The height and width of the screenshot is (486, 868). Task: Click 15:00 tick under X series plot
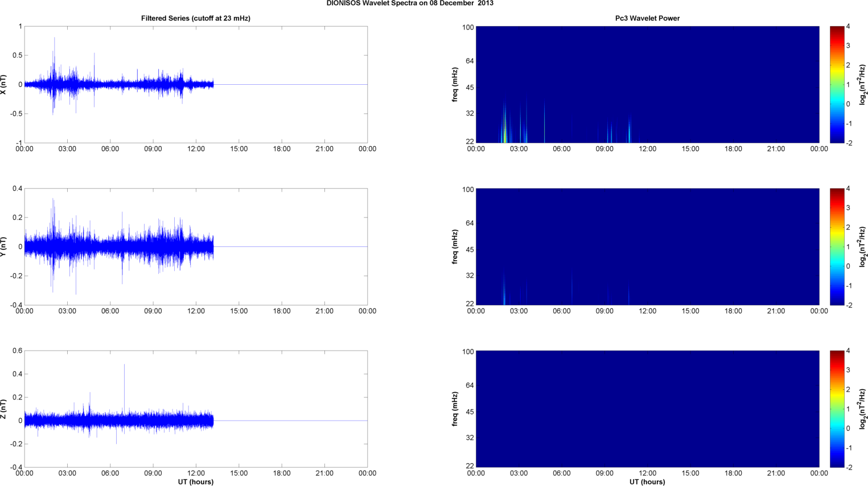click(238, 149)
